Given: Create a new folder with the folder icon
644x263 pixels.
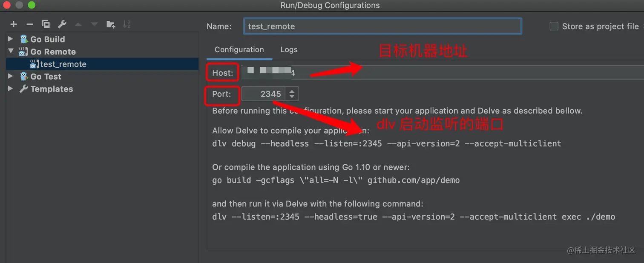Looking at the screenshot, I should [x=111, y=24].
